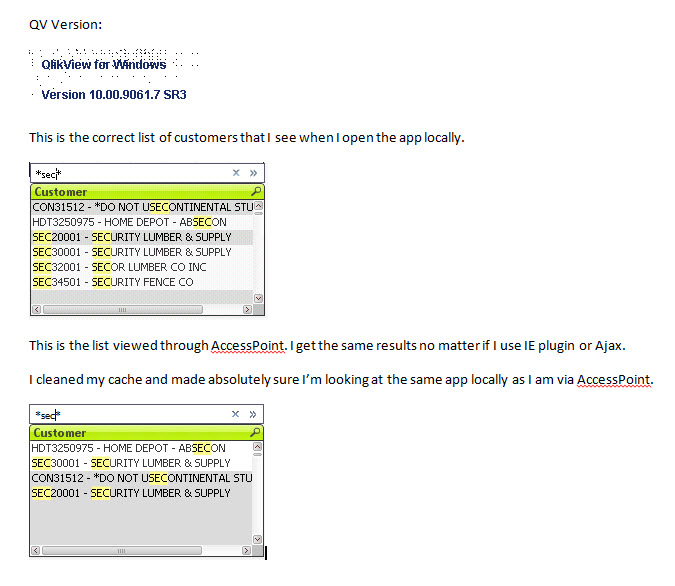Click horizontal scrollbar thumb in top list

123,309
